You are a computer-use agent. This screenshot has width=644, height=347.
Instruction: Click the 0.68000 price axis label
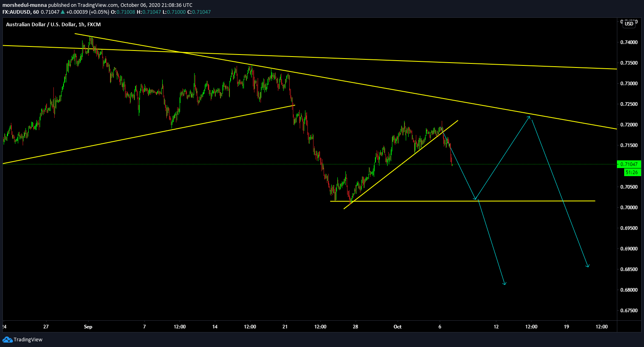629,290
